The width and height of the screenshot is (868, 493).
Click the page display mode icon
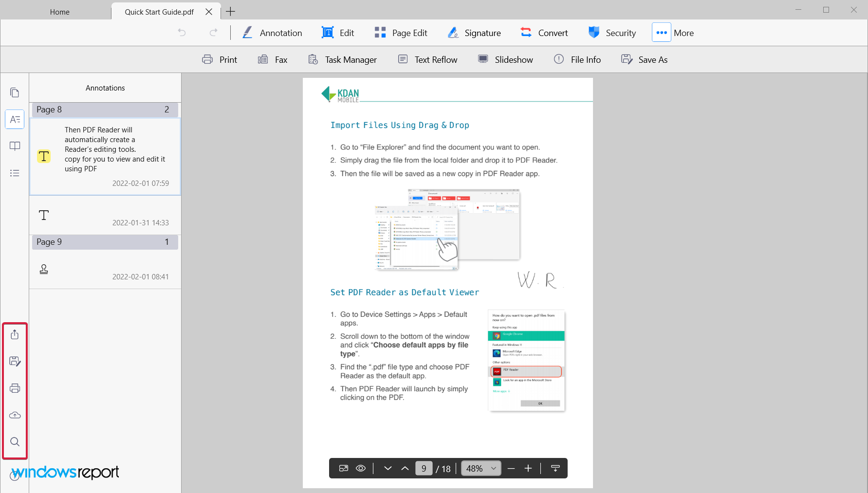pos(344,468)
